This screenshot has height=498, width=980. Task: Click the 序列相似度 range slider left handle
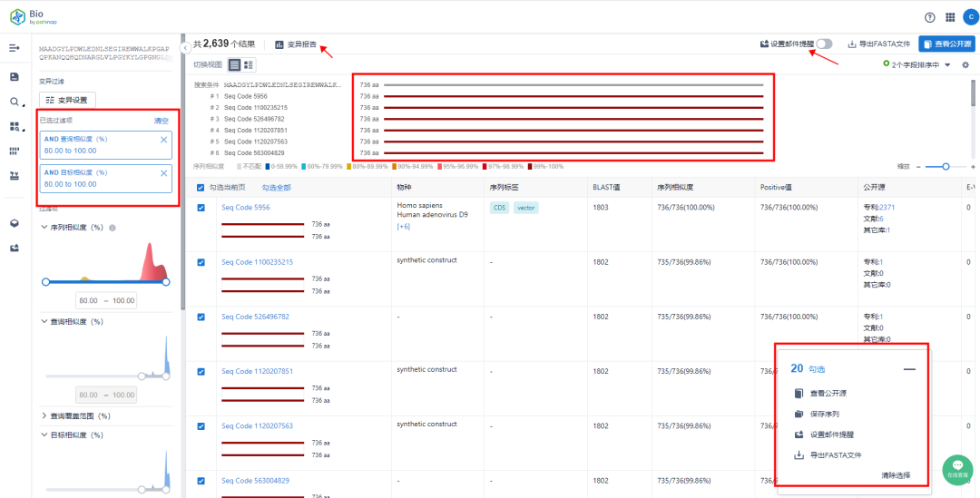(45, 282)
